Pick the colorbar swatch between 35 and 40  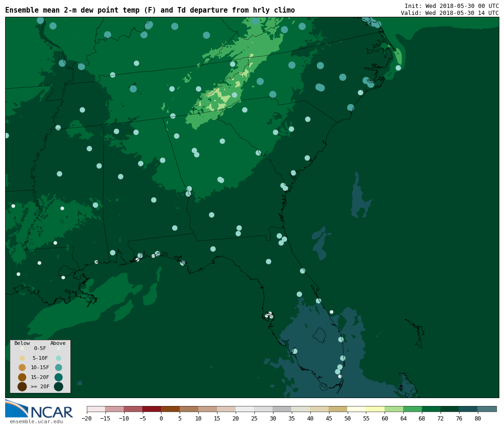(301, 409)
